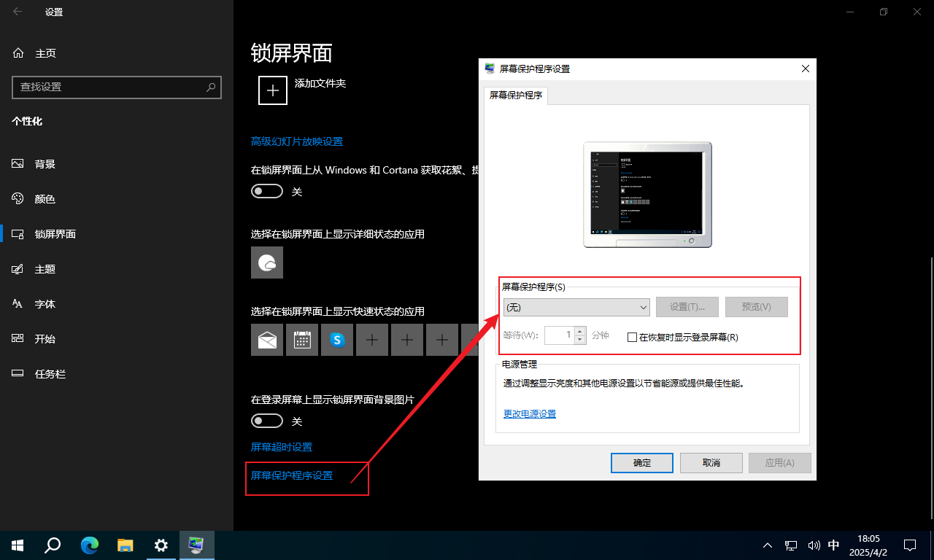Click the 应用(A) button

[779, 463]
